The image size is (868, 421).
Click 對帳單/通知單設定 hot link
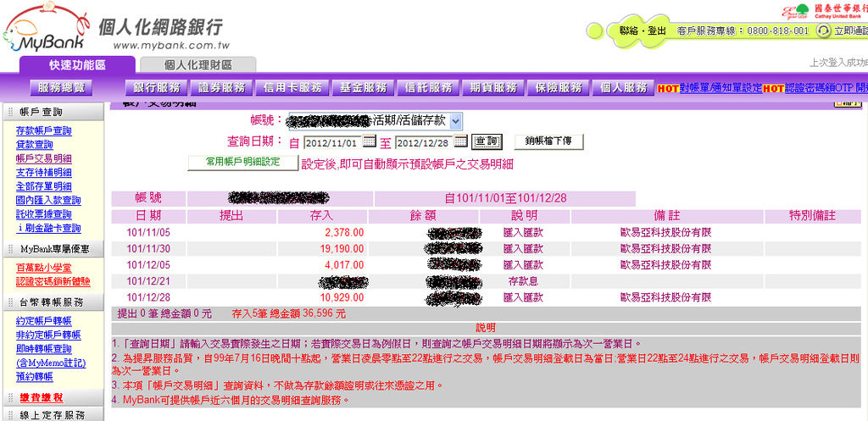click(x=721, y=88)
